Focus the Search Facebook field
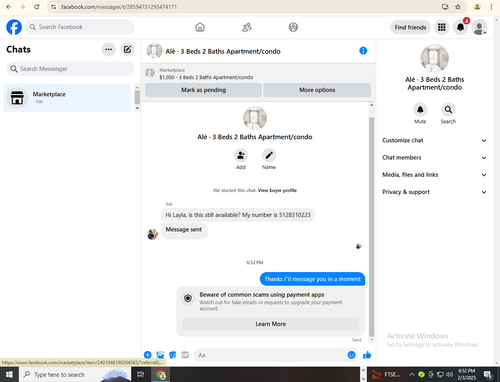The height and width of the screenshot is (382, 500). pos(80,27)
